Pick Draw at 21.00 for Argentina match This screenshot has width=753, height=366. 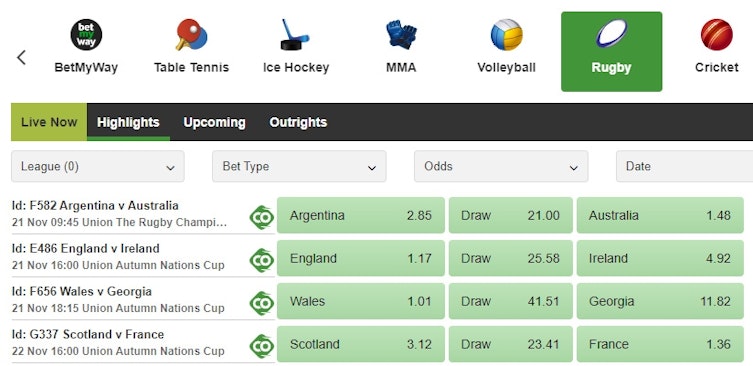coord(510,215)
